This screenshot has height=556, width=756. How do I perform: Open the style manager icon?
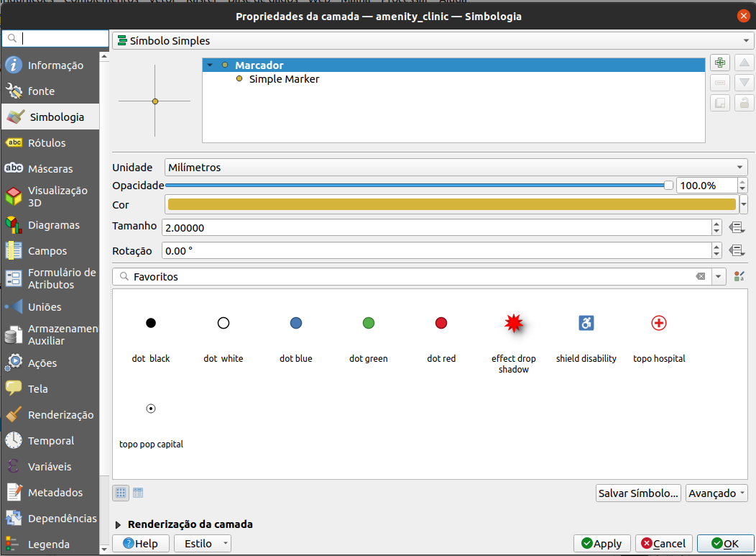tap(739, 276)
